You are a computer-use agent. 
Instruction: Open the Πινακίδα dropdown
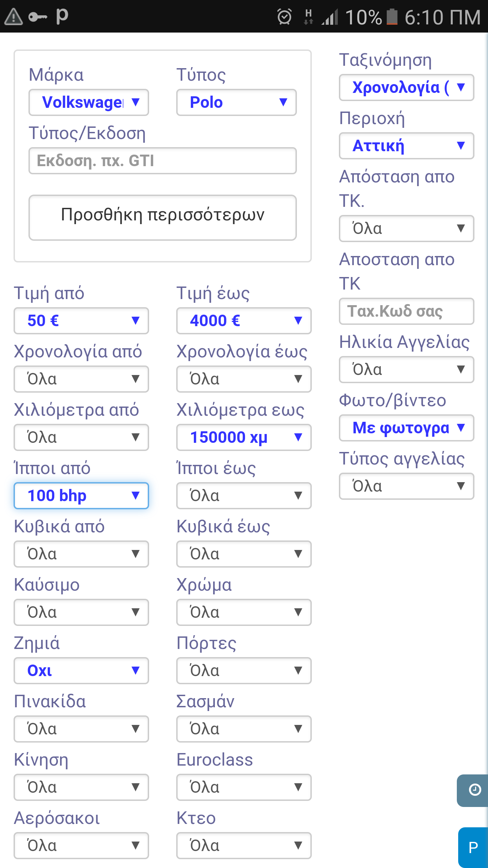(x=81, y=729)
